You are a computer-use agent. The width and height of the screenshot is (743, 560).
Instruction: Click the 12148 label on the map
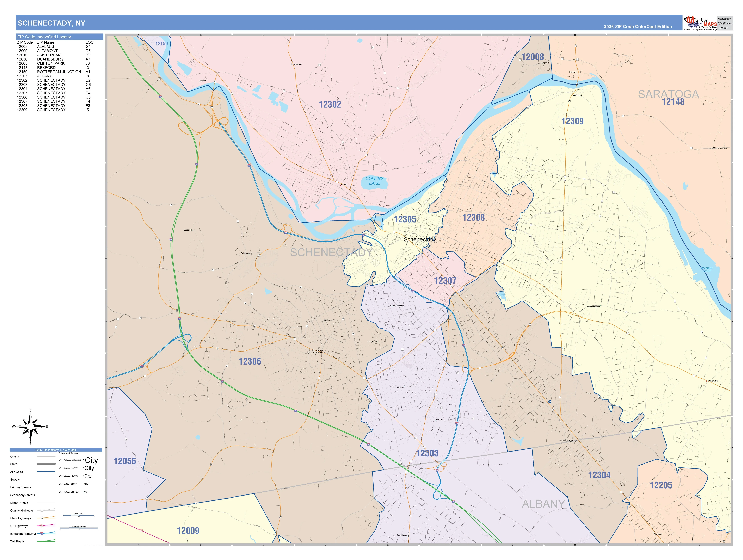point(673,102)
